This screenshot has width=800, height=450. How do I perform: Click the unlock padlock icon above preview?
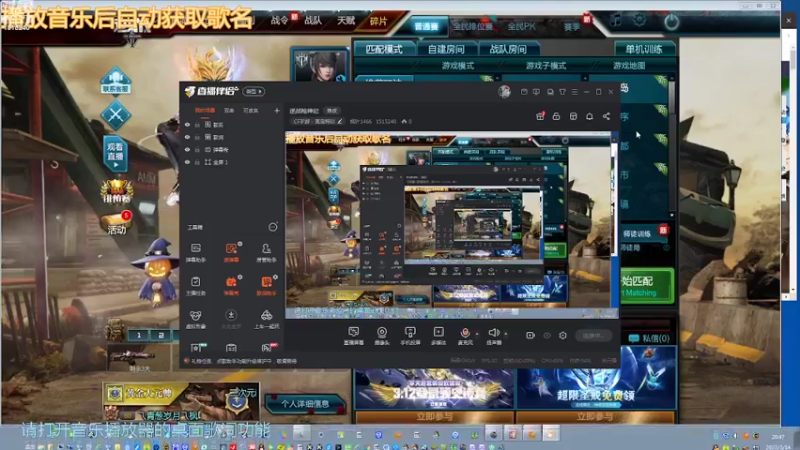pos(556,116)
